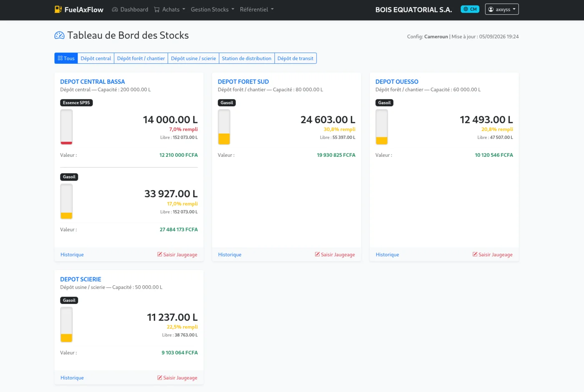Click the Gasoil tank gauge at DEPOT FORET SUD
The image size is (584, 392).
click(224, 127)
